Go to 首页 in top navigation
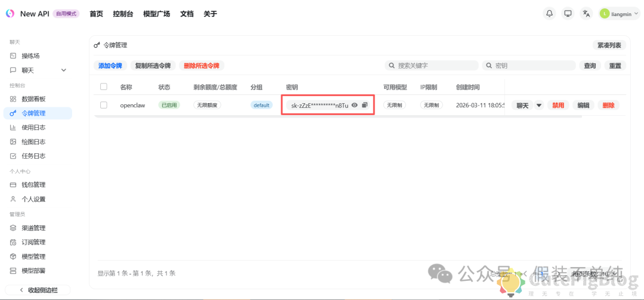Image resolution: width=644 pixels, height=300 pixels. [x=96, y=14]
